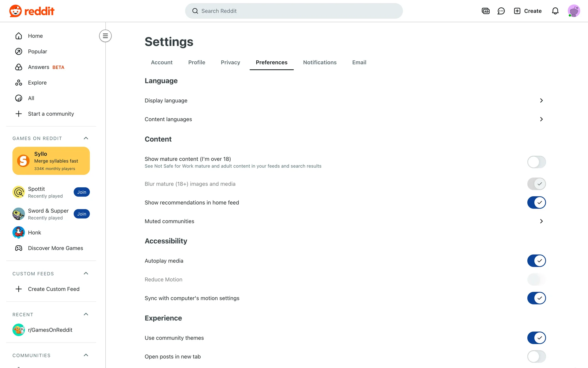Image resolution: width=588 pixels, height=368 pixels.
Task: Open the chat messages icon
Action: 501,11
